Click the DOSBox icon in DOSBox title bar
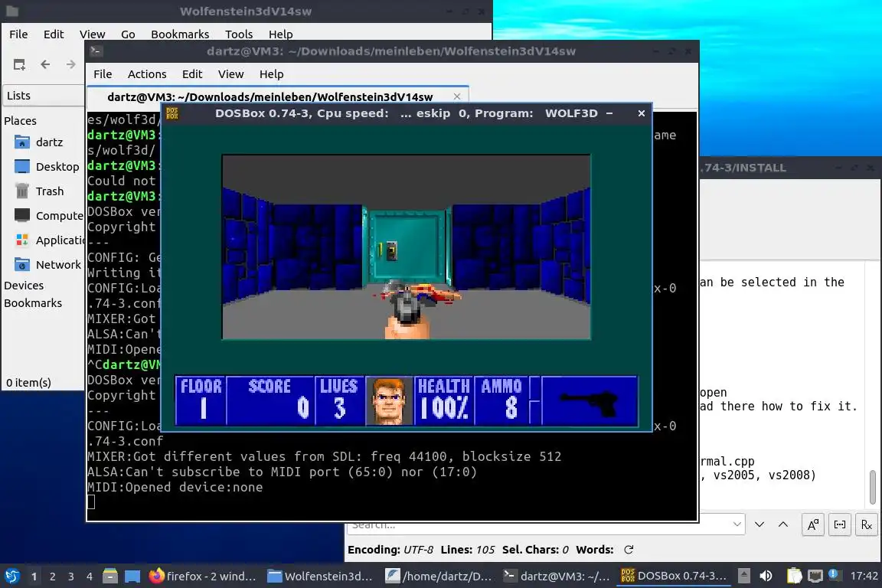The width and height of the screenshot is (882, 588). 173,113
